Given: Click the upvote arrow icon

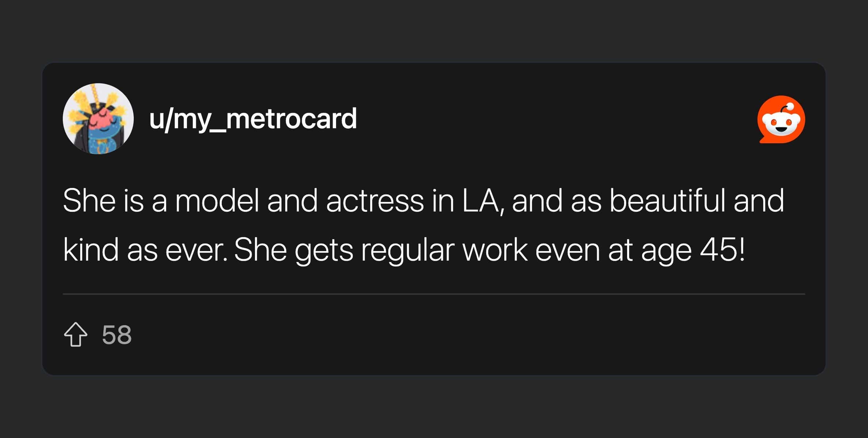Looking at the screenshot, I should click(76, 334).
